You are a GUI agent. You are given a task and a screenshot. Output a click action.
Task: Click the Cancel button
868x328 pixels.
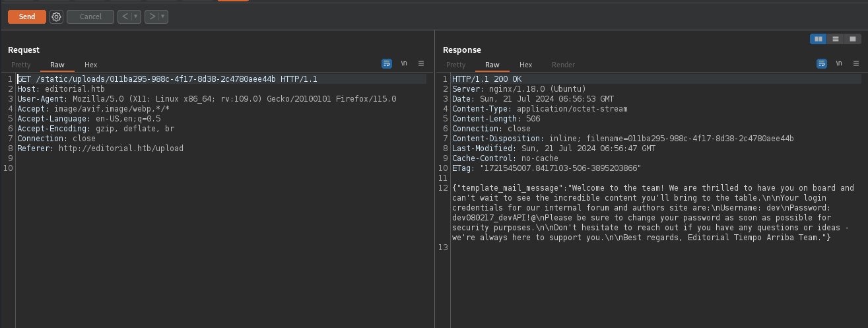coord(90,16)
